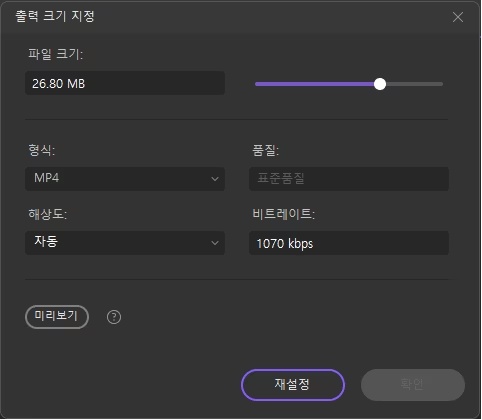The height and width of the screenshot is (420, 482).
Task: Click the 출력 크기 지정 title text
Action: [x=55, y=16]
